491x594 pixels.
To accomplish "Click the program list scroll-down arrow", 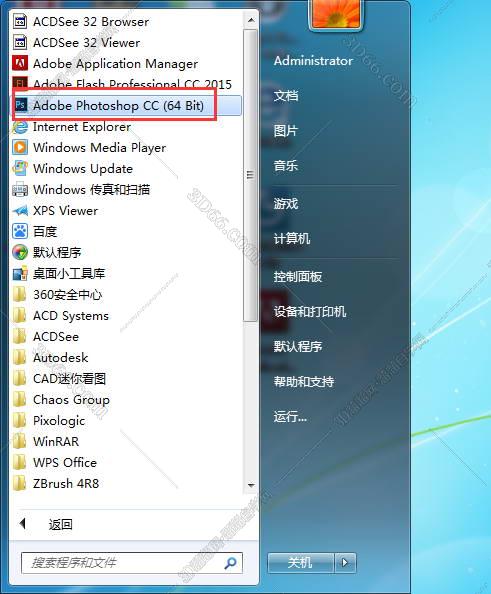I will 250,485.
